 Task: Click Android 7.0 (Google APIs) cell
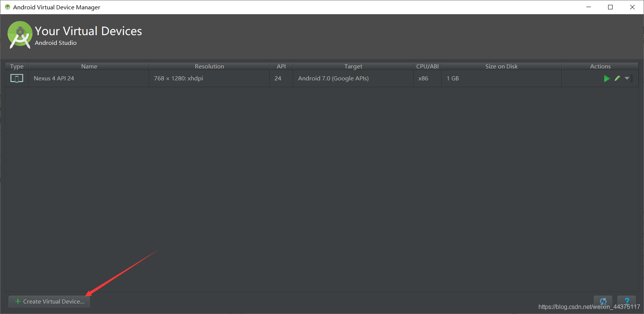coord(353,78)
